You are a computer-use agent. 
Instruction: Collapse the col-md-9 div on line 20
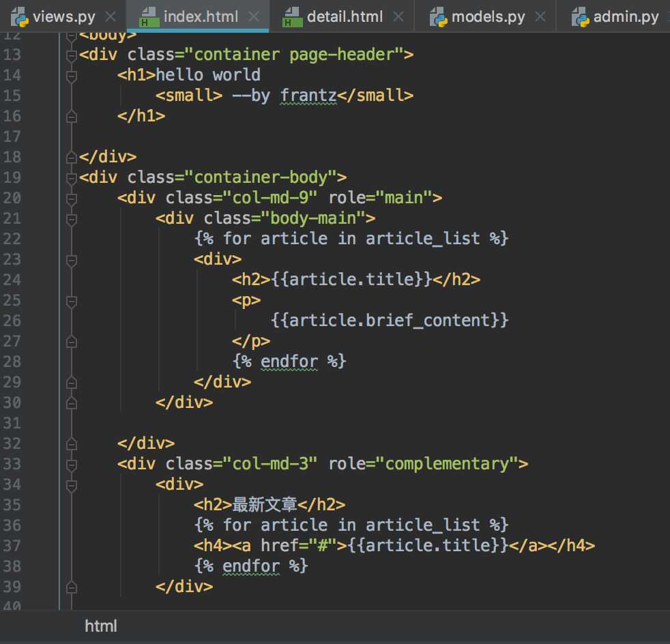pos(72,199)
